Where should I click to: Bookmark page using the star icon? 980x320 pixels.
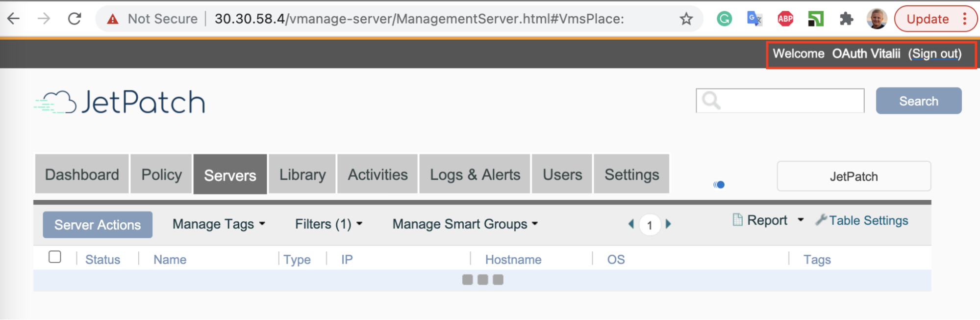[686, 19]
